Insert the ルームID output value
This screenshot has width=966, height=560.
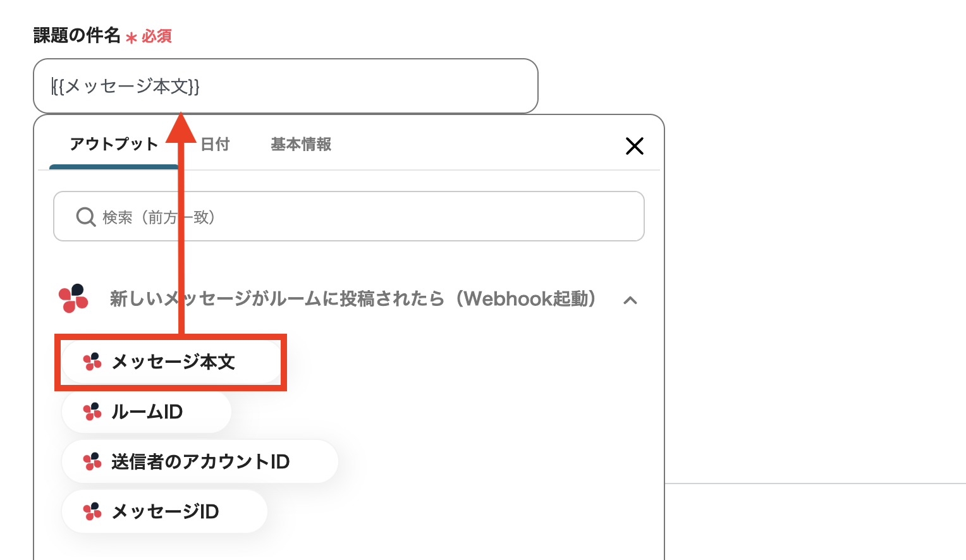pos(146,411)
